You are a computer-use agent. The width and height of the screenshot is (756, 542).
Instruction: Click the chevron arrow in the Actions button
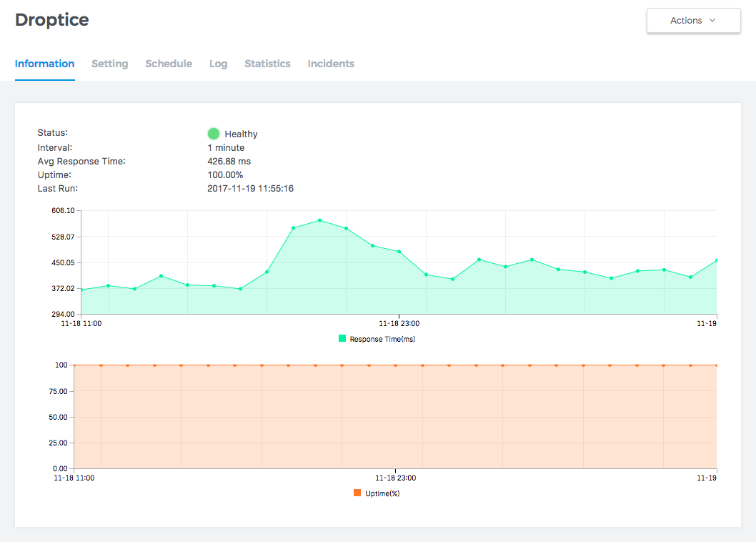pos(712,21)
